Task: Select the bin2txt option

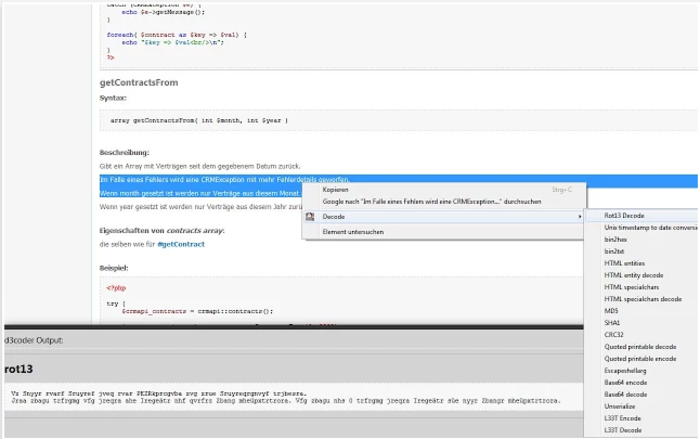Action: 615,251
